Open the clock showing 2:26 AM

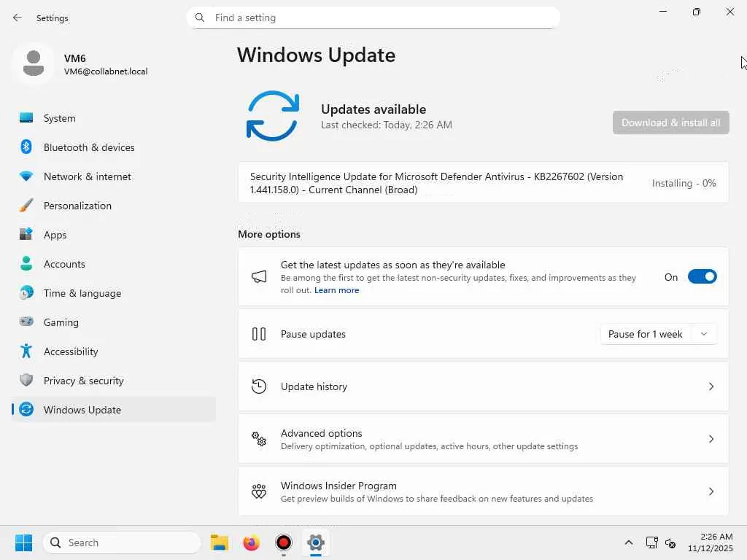pyautogui.click(x=710, y=542)
